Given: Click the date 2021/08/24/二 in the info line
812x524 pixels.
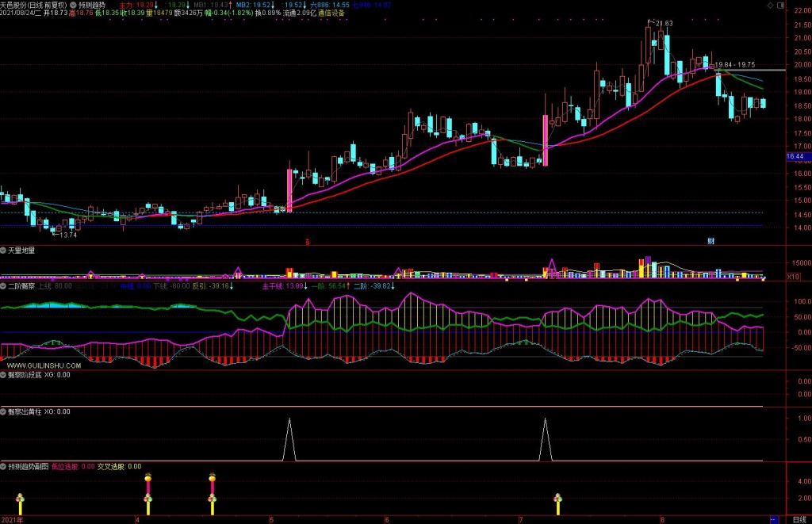Looking at the screenshot, I should (21, 13).
